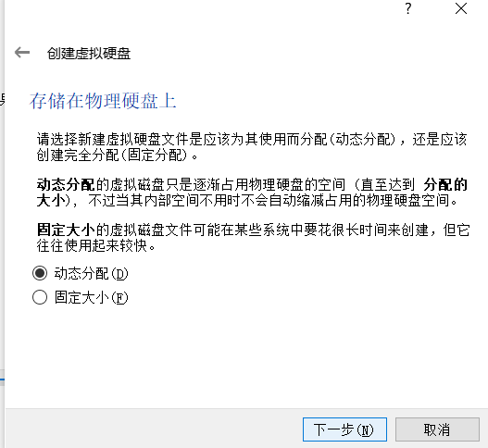Click the bold 固定大小 word in the description
Screen dimensions: 488x448
[x=66, y=230]
